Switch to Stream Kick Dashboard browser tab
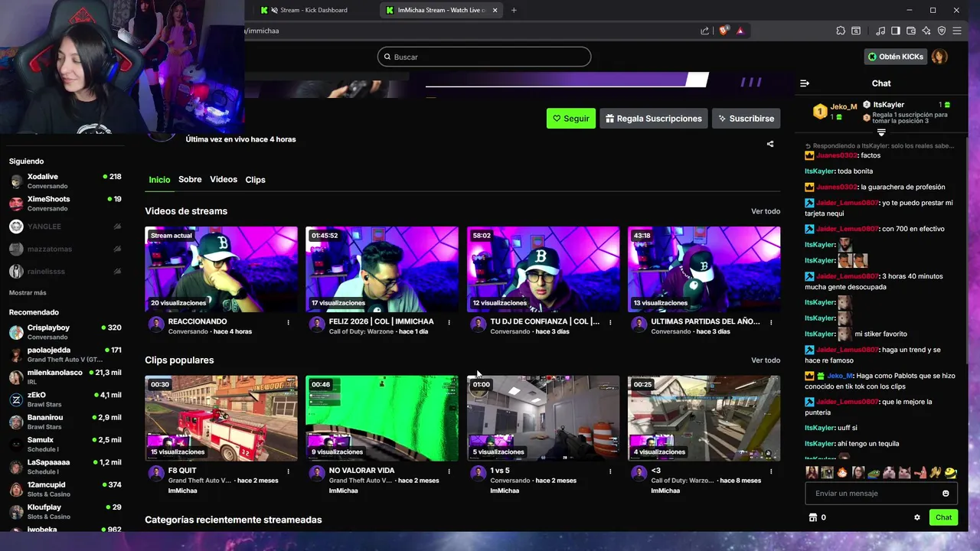 point(314,10)
